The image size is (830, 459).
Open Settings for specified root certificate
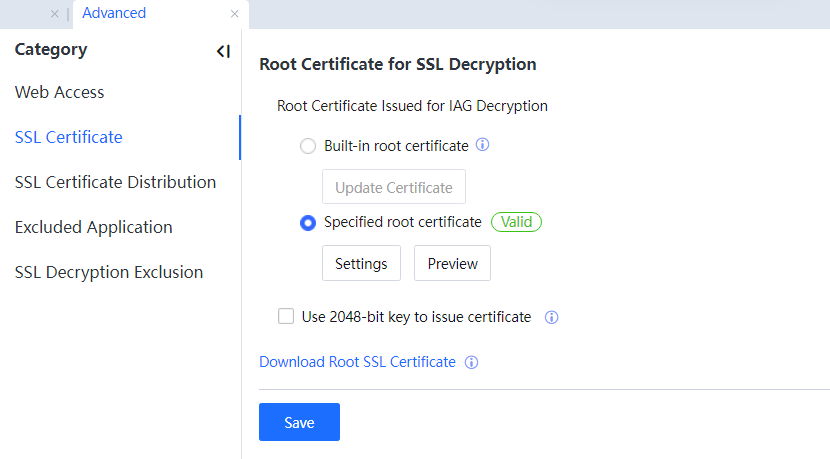[x=361, y=264]
